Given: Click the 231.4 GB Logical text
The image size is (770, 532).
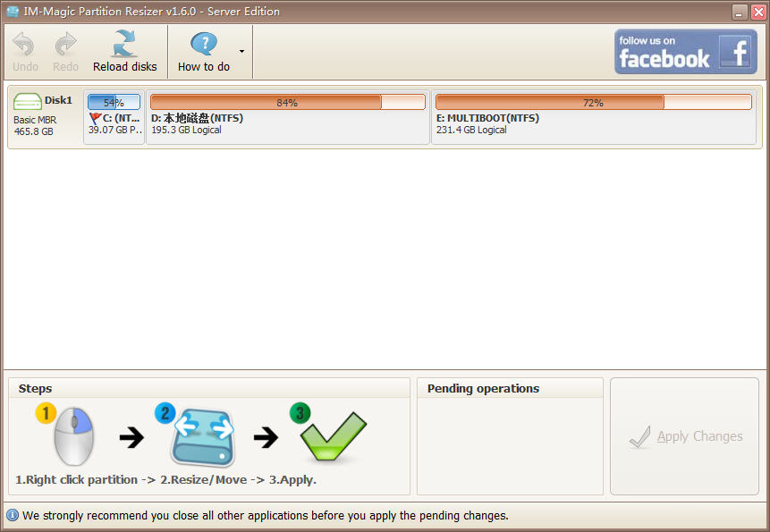Looking at the screenshot, I should tap(471, 130).
